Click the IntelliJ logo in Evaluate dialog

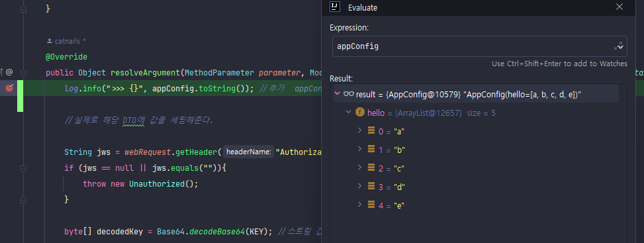335,7
